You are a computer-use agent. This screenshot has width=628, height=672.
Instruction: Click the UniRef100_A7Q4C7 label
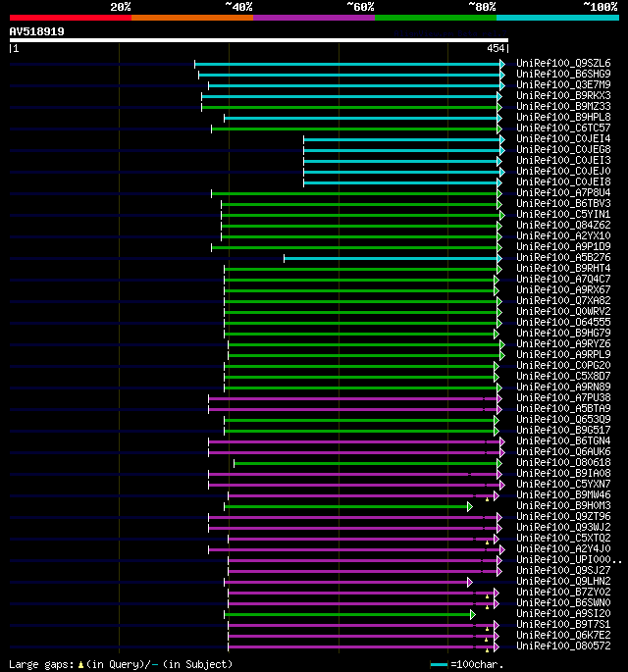pos(563,280)
